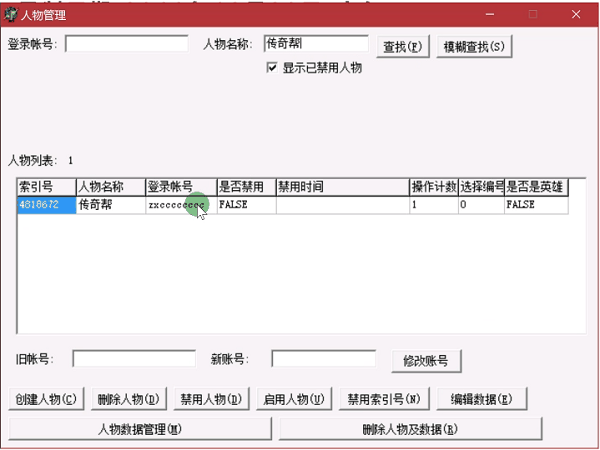Click the 旧帐号 input field
Image resolution: width=600 pixels, height=450 pixels.
pyautogui.click(x=134, y=358)
